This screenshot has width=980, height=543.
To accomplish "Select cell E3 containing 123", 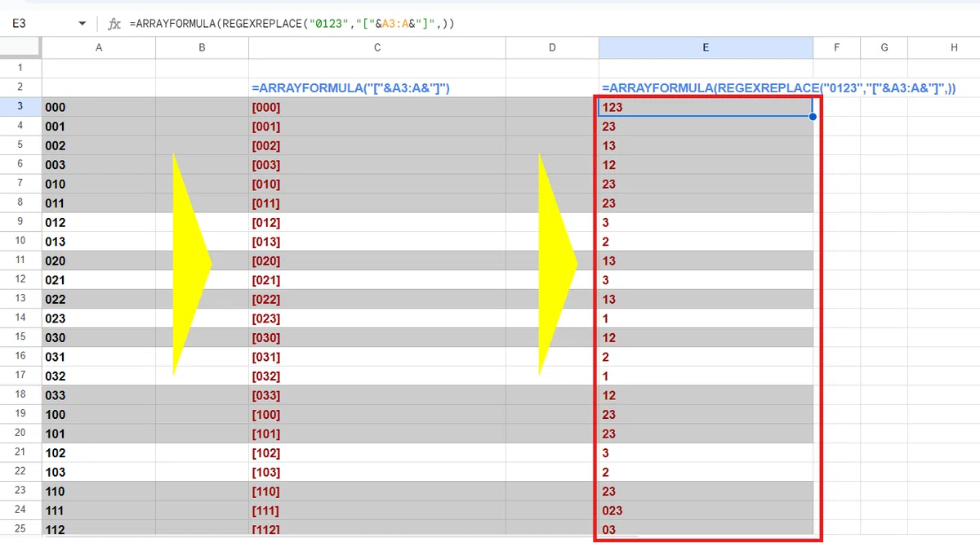I will coord(706,107).
